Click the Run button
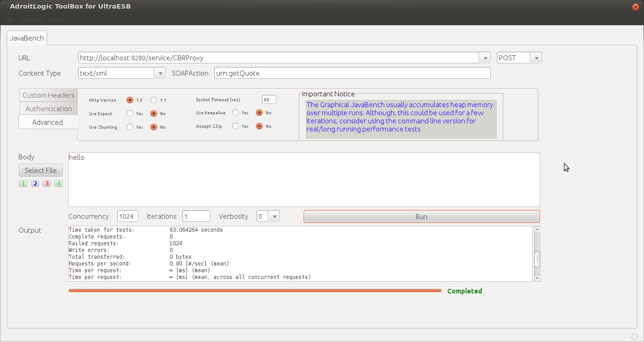The image size is (644, 342). point(422,216)
